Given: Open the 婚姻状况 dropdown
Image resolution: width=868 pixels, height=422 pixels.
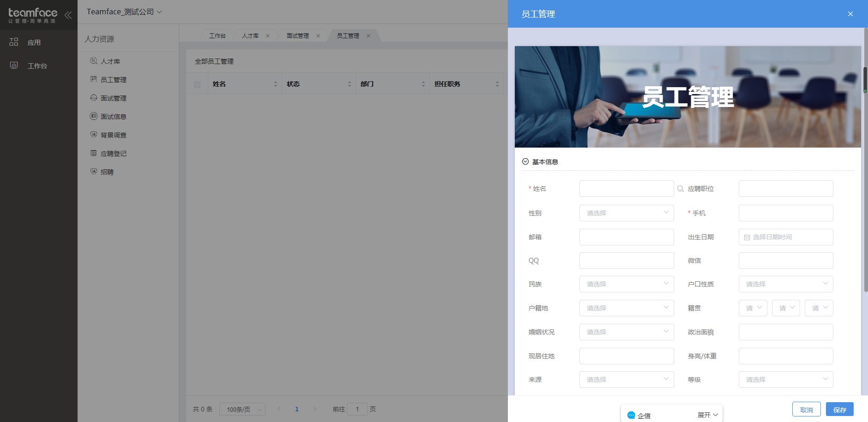Looking at the screenshot, I should coord(627,332).
